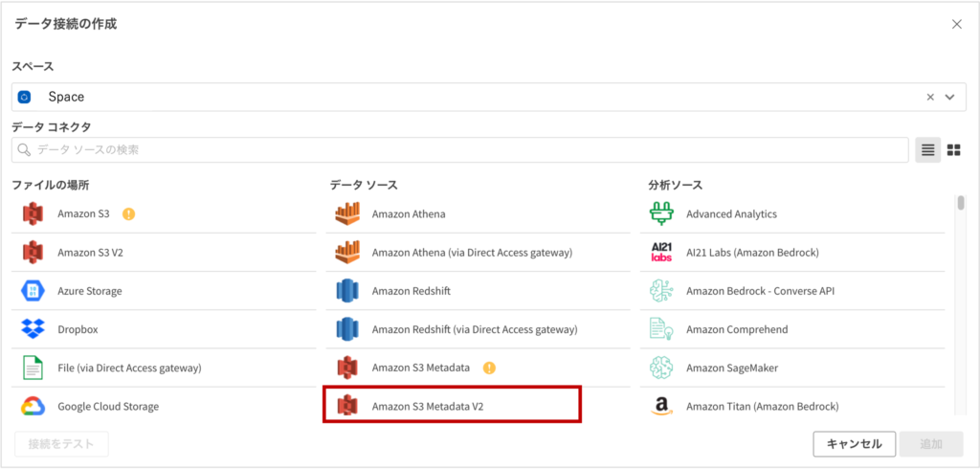This screenshot has width=980, height=469.
Task: Click the Amazon Redshift icon
Action: click(x=347, y=291)
